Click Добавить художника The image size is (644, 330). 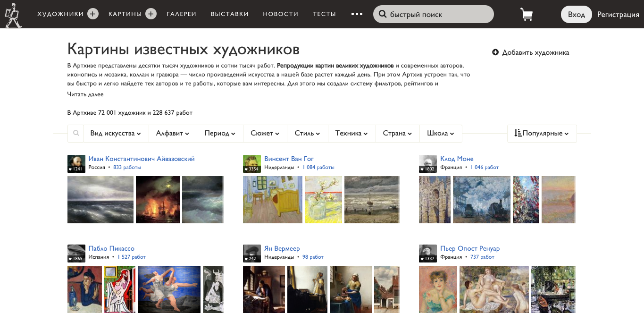click(x=531, y=52)
